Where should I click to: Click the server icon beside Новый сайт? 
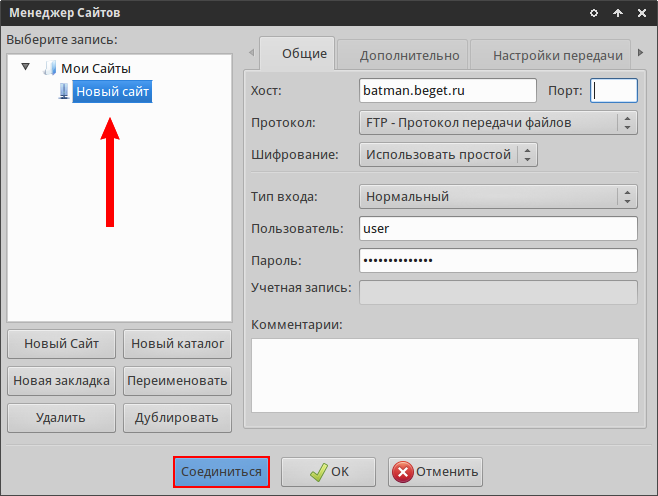(63, 91)
